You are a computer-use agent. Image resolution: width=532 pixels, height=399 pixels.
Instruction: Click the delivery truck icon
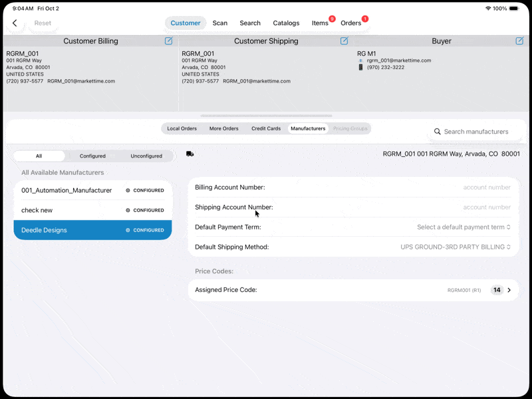click(x=190, y=154)
